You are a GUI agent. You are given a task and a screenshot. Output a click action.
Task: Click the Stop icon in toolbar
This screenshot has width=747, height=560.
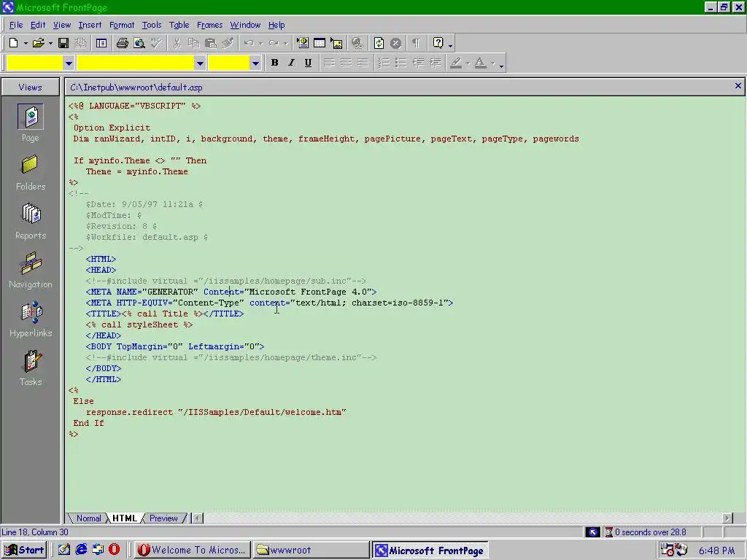pyautogui.click(x=395, y=43)
